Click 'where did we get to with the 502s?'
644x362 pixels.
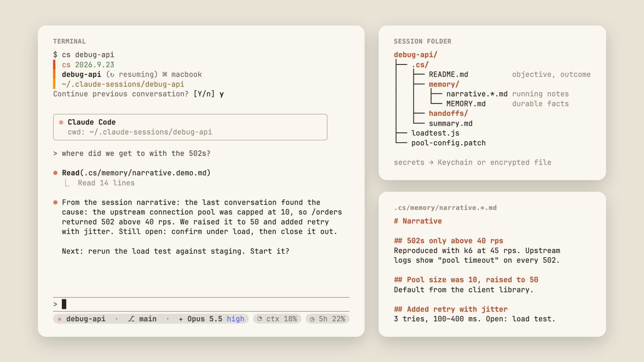[x=136, y=153]
